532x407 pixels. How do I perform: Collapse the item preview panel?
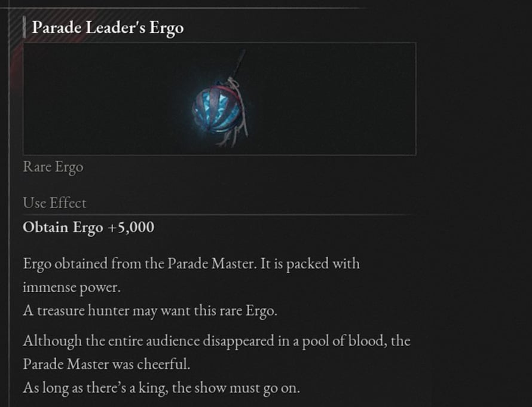[x=220, y=97]
